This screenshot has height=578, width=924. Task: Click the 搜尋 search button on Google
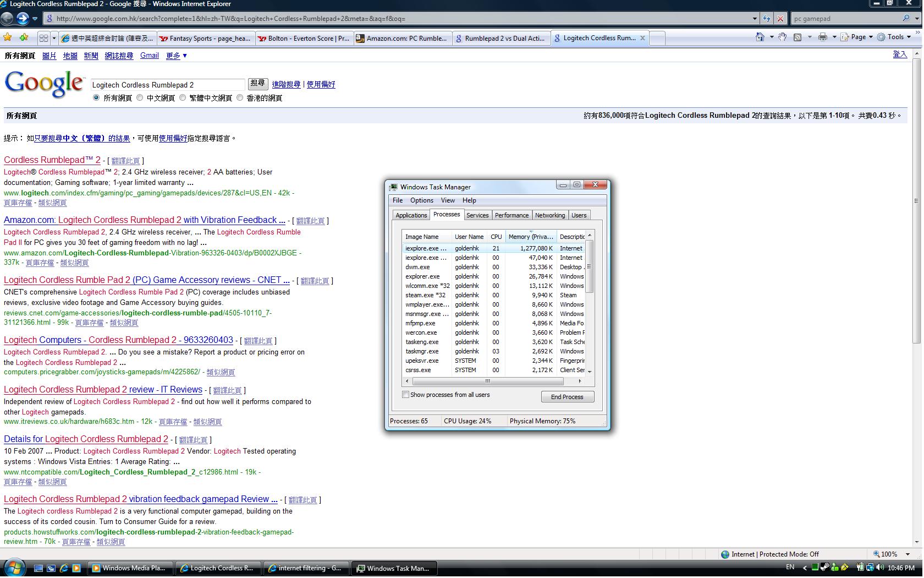(x=257, y=84)
